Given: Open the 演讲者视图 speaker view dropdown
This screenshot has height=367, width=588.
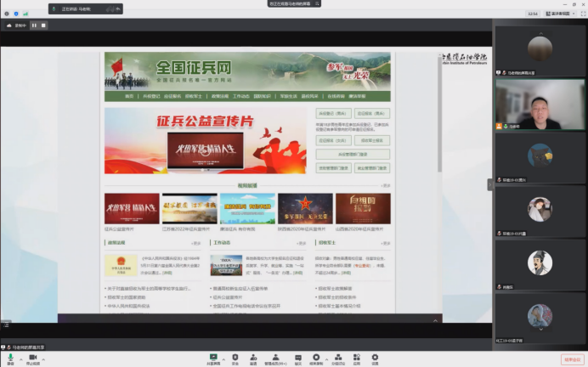Looking at the screenshot, I should (560, 14).
